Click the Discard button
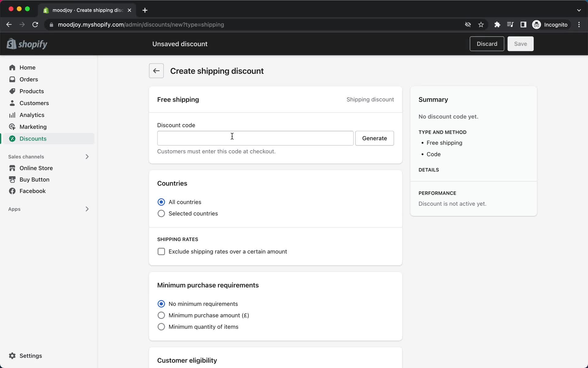The image size is (588, 368). (487, 44)
